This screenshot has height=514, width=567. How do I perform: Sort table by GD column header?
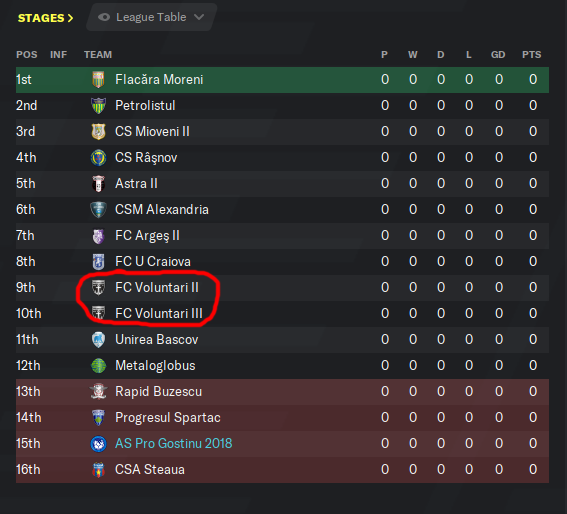click(x=498, y=55)
